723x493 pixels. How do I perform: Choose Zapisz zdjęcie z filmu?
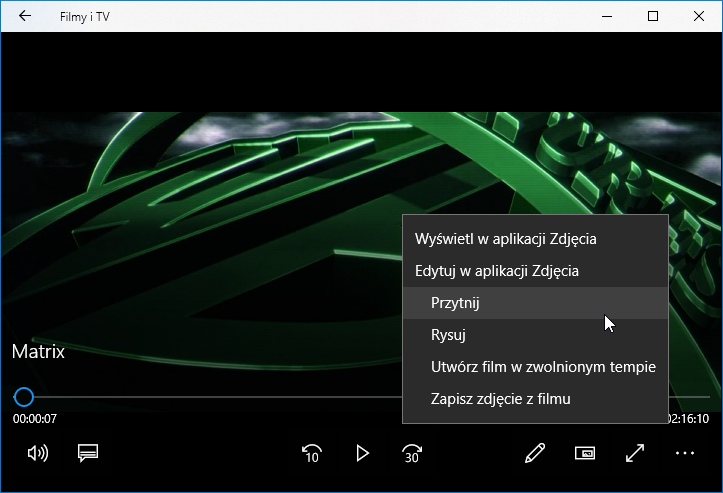[535, 398]
